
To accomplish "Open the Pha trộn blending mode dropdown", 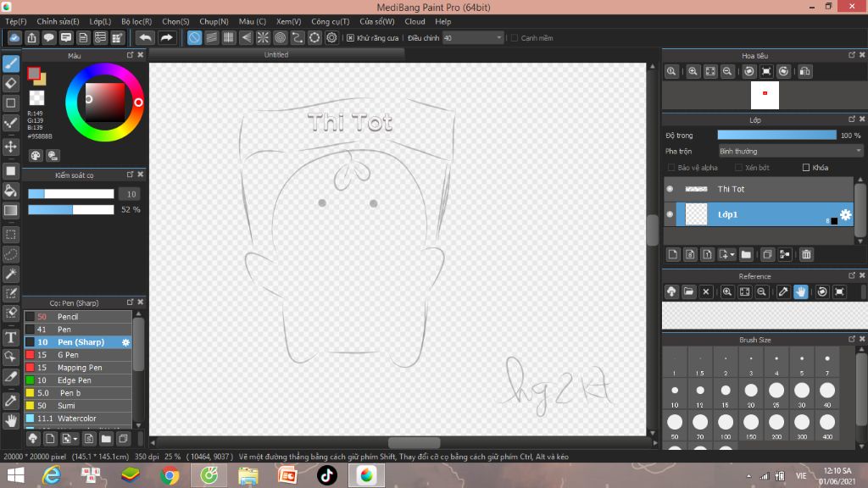I will (x=791, y=151).
